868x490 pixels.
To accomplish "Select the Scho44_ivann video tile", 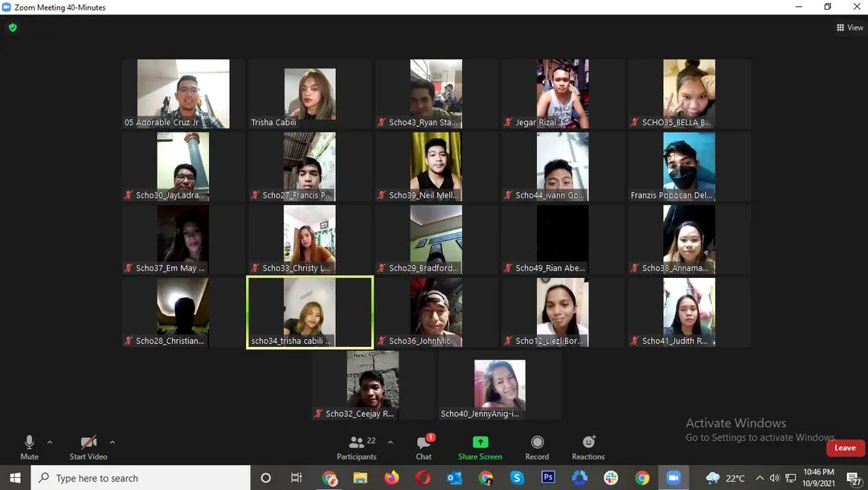I will coord(563,166).
